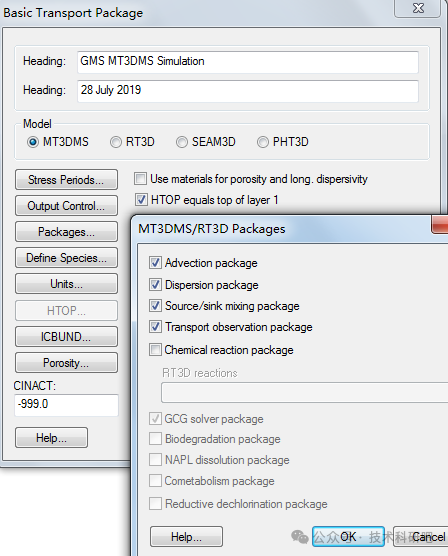
Task: Click the Biodegradation package checkbox
Action: pos(155,439)
